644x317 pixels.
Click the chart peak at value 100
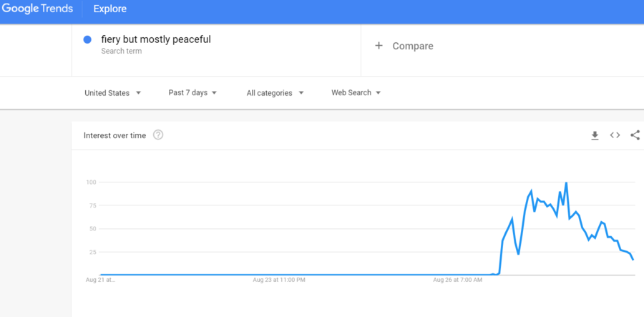coord(566,183)
